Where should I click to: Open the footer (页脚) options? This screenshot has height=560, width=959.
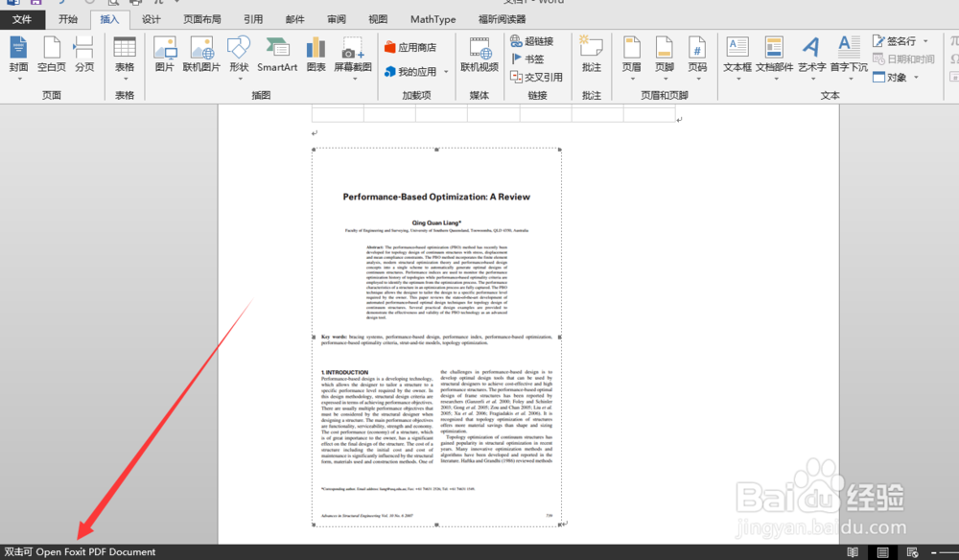[x=665, y=58]
